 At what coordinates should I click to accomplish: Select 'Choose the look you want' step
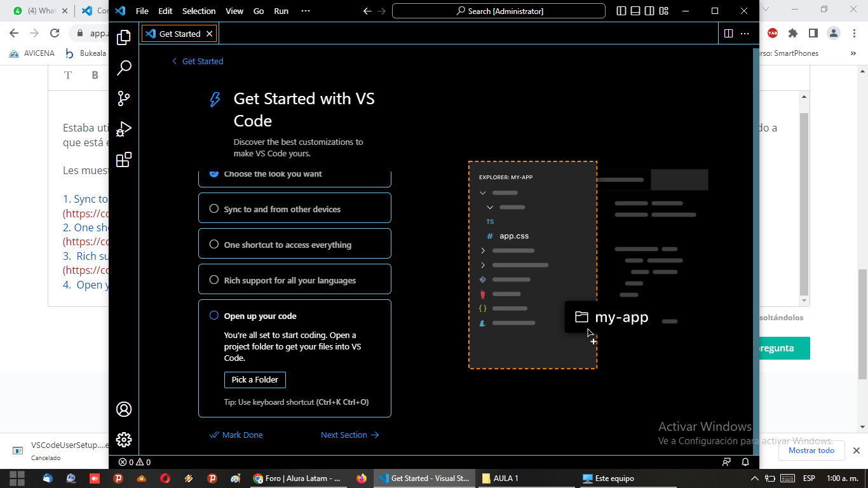point(294,178)
